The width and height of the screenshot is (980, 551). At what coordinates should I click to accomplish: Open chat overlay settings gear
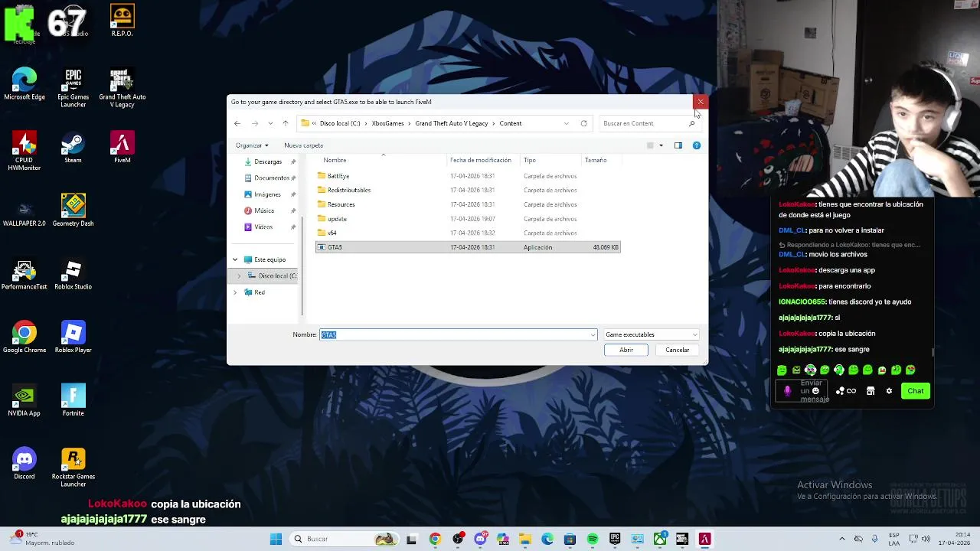[889, 391]
